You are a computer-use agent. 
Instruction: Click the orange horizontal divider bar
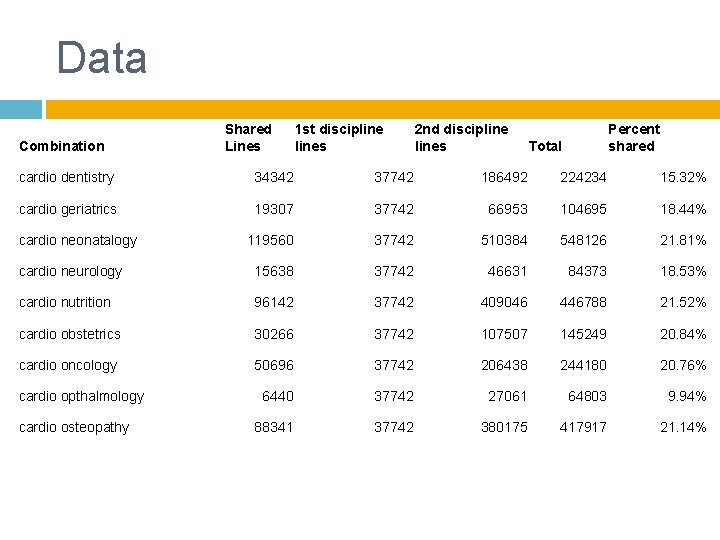click(383, 109)
